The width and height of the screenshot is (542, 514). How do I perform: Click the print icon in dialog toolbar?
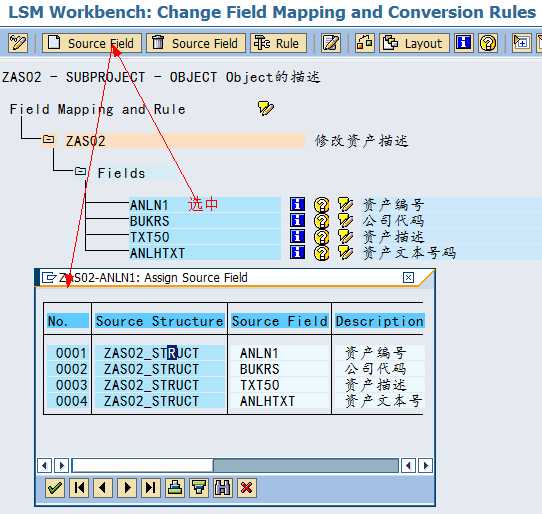pos(175,488)
